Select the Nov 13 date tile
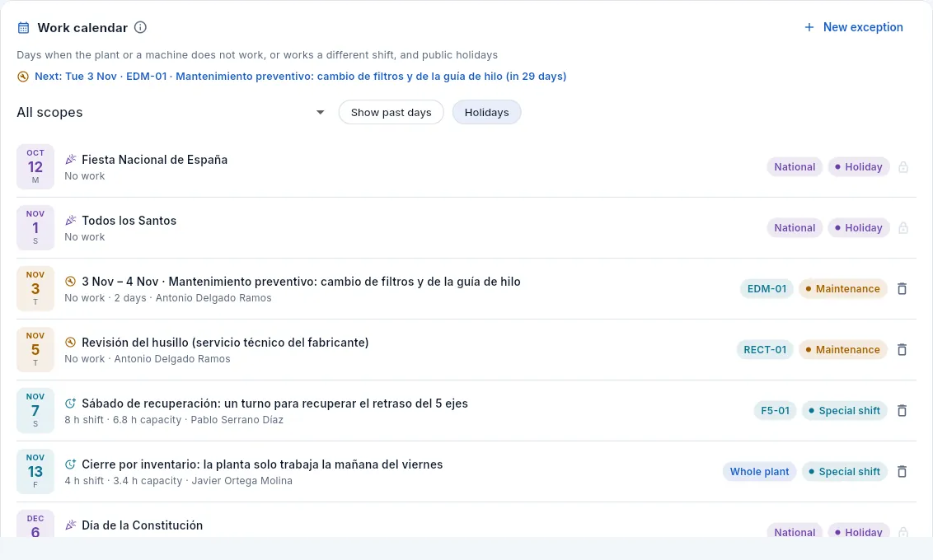This screenshot has height=560, width=933. pos(35,471)
